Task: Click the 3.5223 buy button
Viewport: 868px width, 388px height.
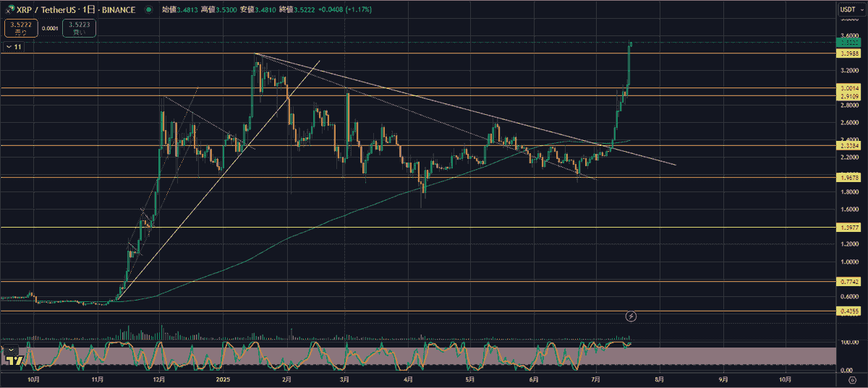Action: click(80, 28)
